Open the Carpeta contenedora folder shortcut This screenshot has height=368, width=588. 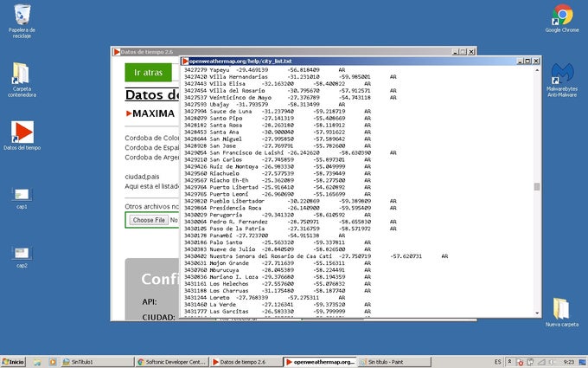click(22, 80)
